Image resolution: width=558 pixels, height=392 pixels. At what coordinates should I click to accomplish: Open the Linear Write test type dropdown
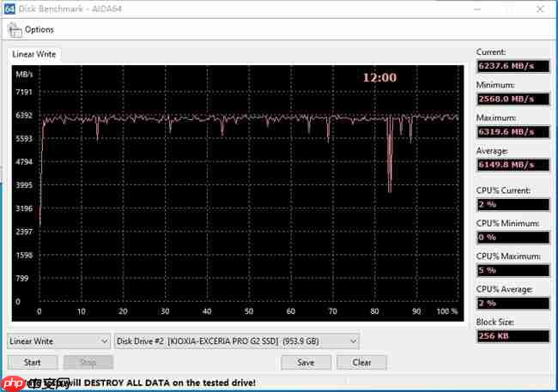tap(58, 341)
